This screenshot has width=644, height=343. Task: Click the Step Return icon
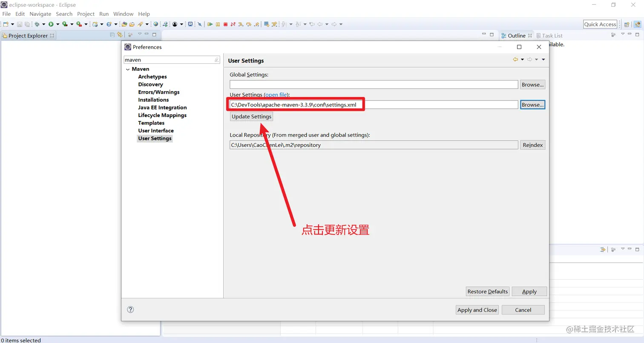pyautogui.click(x=256, y=24)
